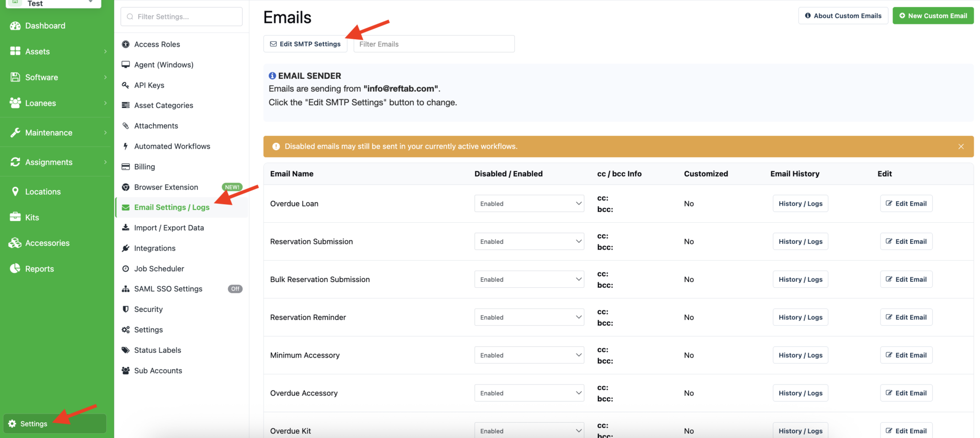Click the Browser Extension chrome icon
The height and width of the screenshot is (438, 980).
pyautogui.click(x=126, y=187)
